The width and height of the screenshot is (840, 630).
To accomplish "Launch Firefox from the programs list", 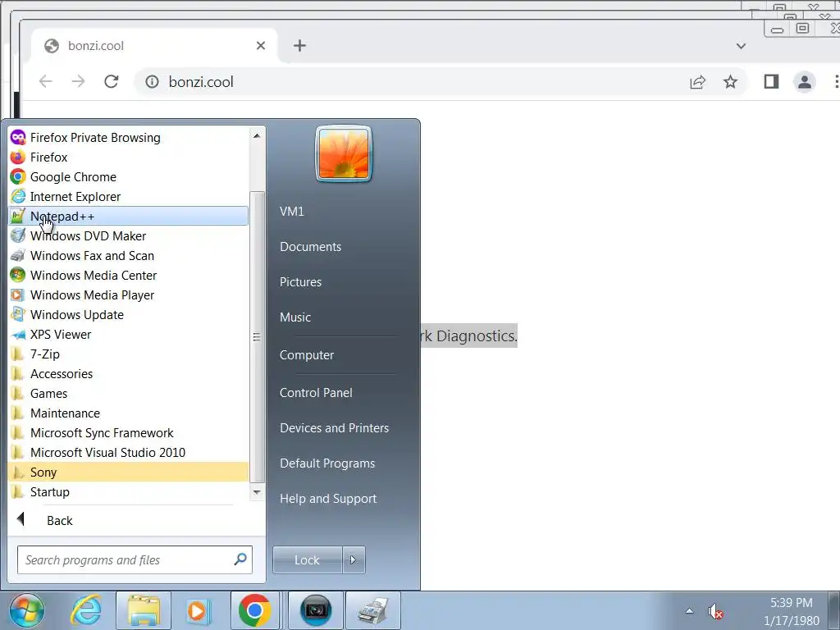I will point(129,157).
